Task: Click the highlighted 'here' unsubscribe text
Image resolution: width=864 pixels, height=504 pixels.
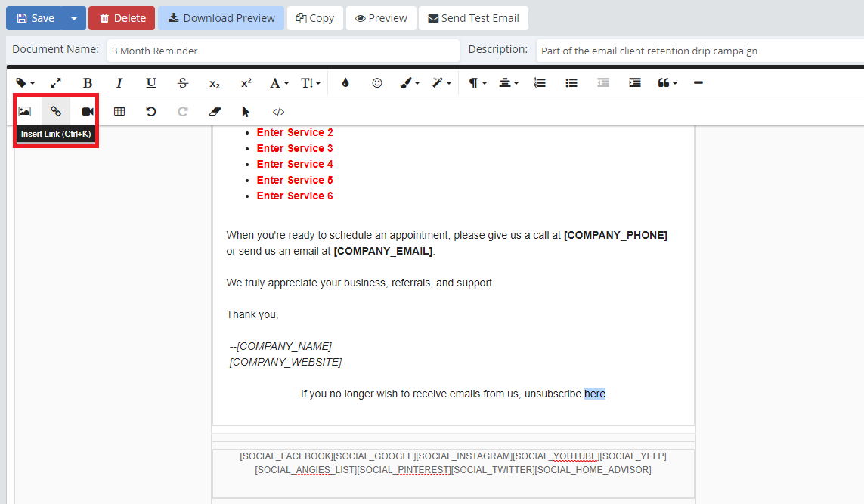Action: click(x=595, y=394)
